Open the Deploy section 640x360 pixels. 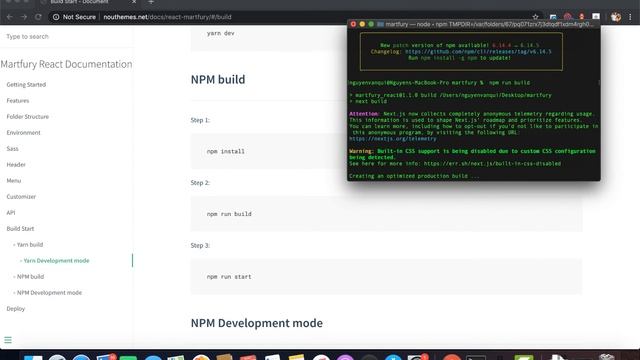pyautogui.click(x=16, y=309)
